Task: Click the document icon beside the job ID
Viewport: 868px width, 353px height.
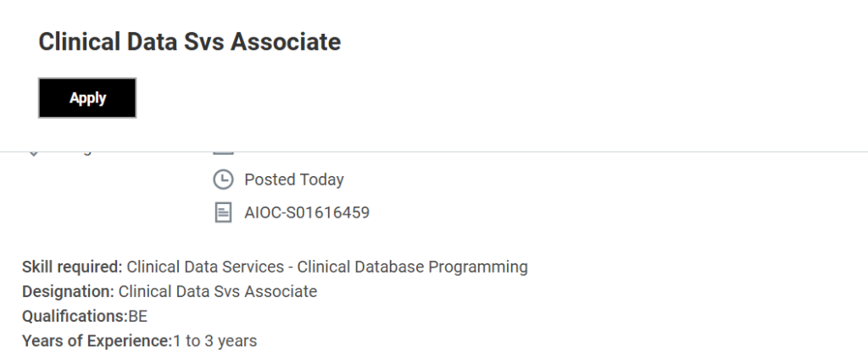Action: 222,212
